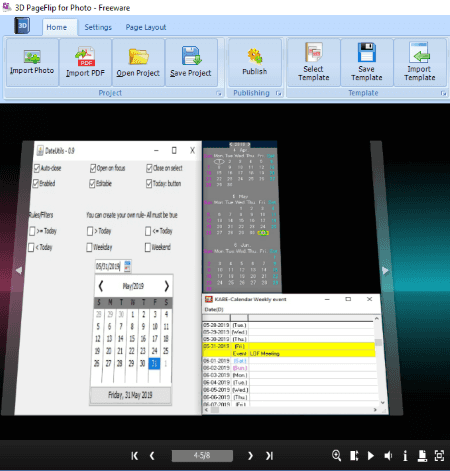
Task: Mute sound with the speaker icon
Action: click(388, 456)
